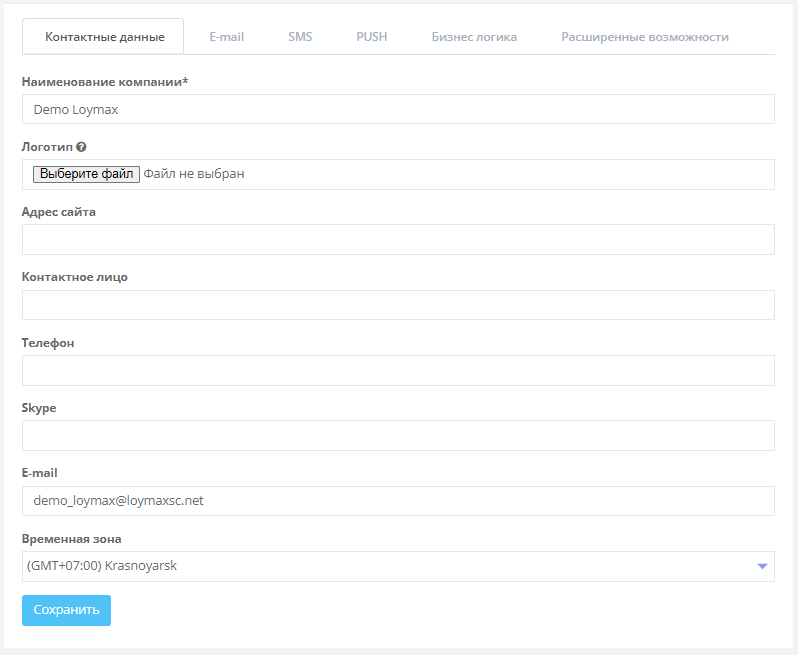Click the Наименование компании label
Screen dimensions: 798x655
pos(105,82)
